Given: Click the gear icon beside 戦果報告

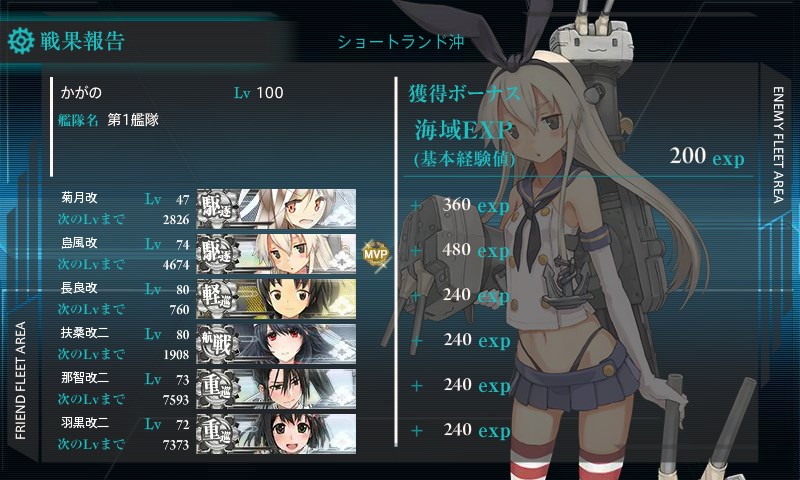Looking at the screenshot, I should pos(21,41).
